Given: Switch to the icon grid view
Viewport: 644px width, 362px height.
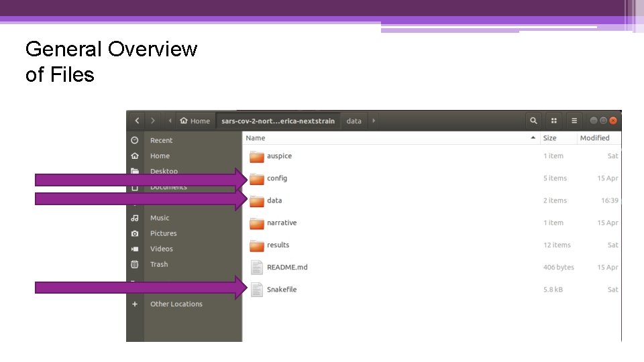Looking at the screenshot, I should click(553, 121).
